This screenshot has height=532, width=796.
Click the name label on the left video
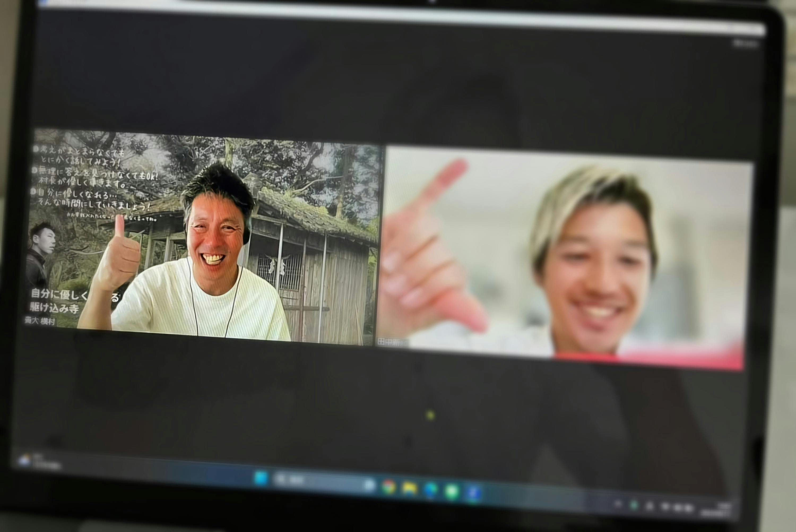point(40,321)
